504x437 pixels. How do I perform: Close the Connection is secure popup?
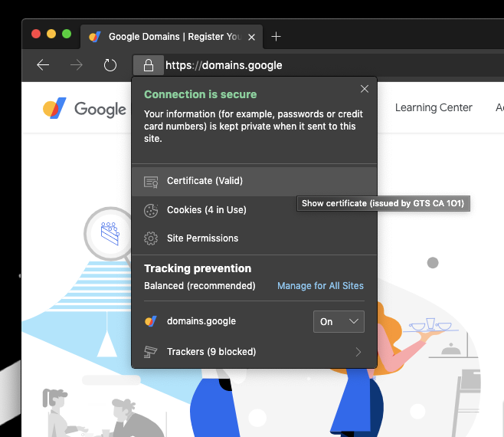(x=364, y=89)
